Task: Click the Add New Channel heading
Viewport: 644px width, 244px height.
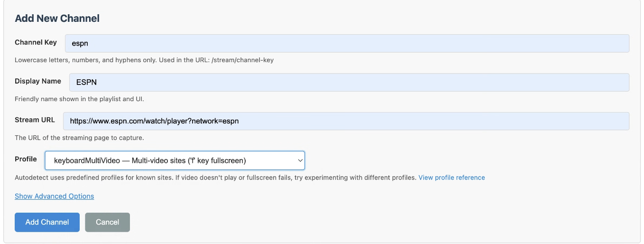Action: pyautogui.click(x=57, y=19)
